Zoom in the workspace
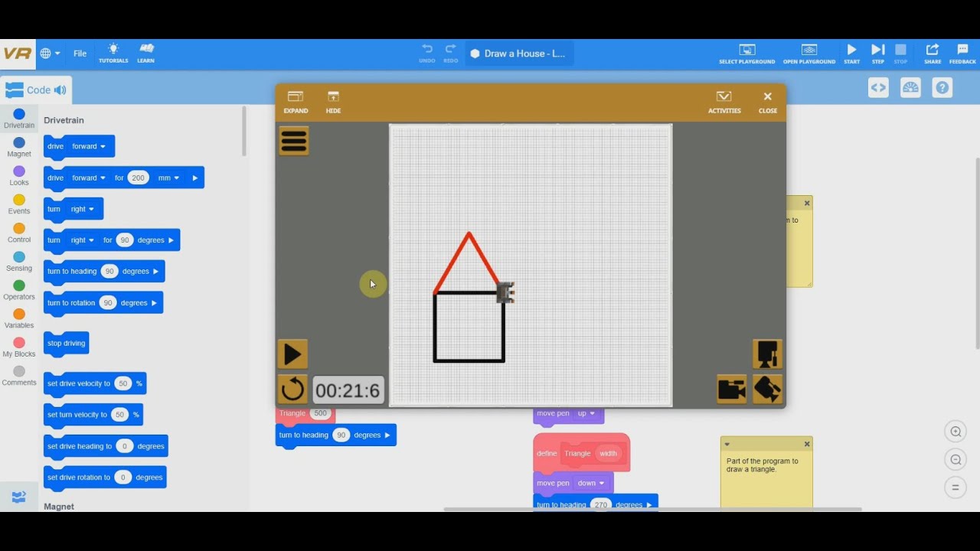 (955, 432)
